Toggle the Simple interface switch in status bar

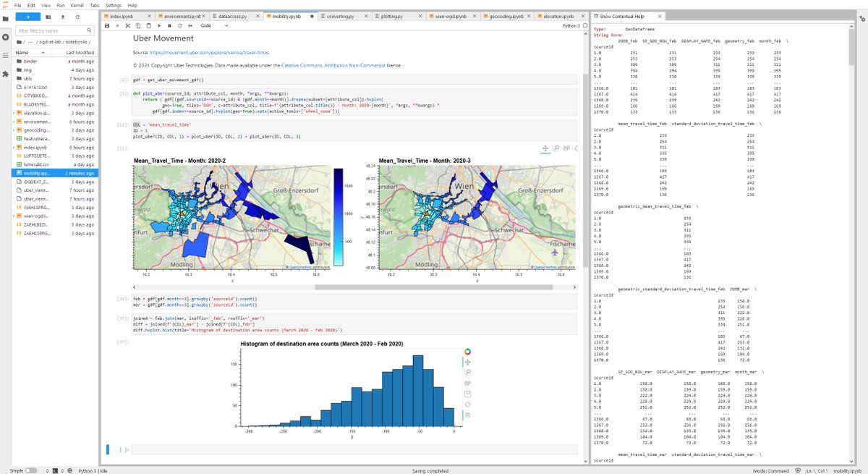[x=31, y=470]
